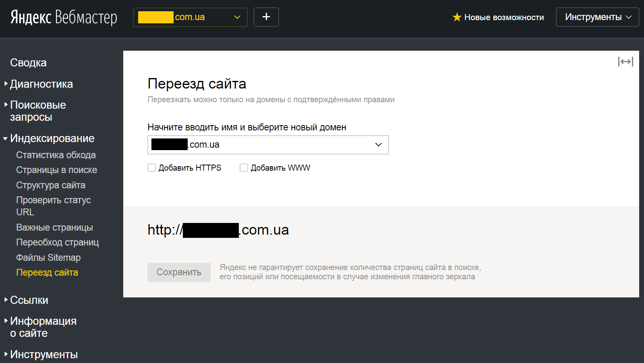
Task: Open the site selector dropdown in header
Action: click(x=190, y=17)
